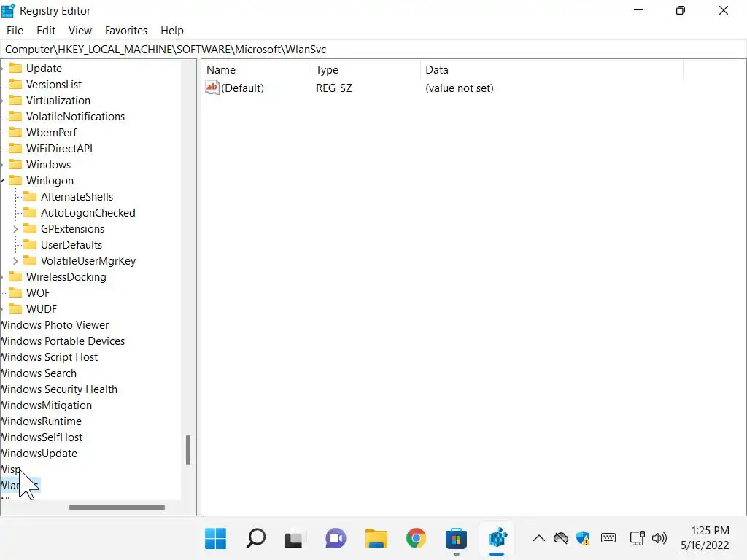Image resolution: width=747 pixels, height=560 pixels.
Task: Show hidden system tray icons
Action: tap(539, 539)
